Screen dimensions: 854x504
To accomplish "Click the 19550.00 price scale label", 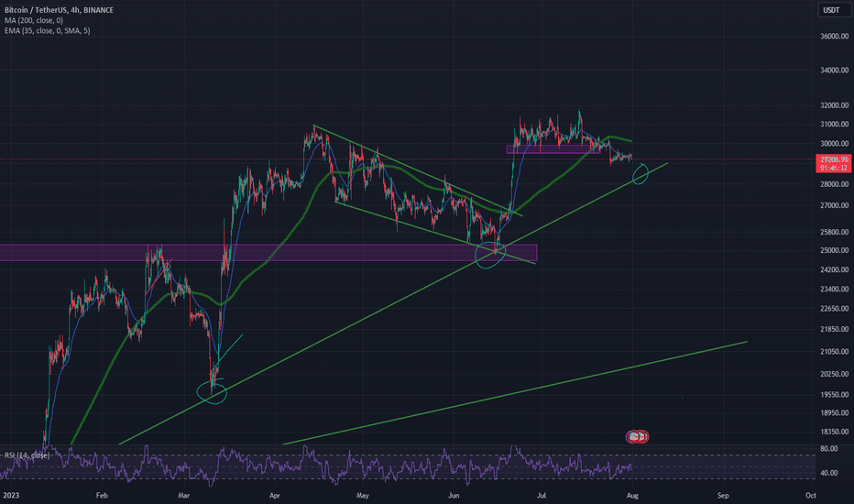I will tap(835, 394).
